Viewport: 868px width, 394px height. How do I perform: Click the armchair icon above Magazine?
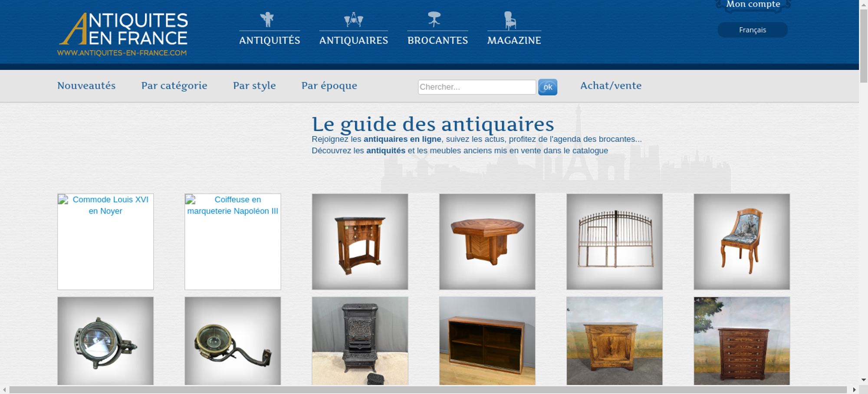510,20
